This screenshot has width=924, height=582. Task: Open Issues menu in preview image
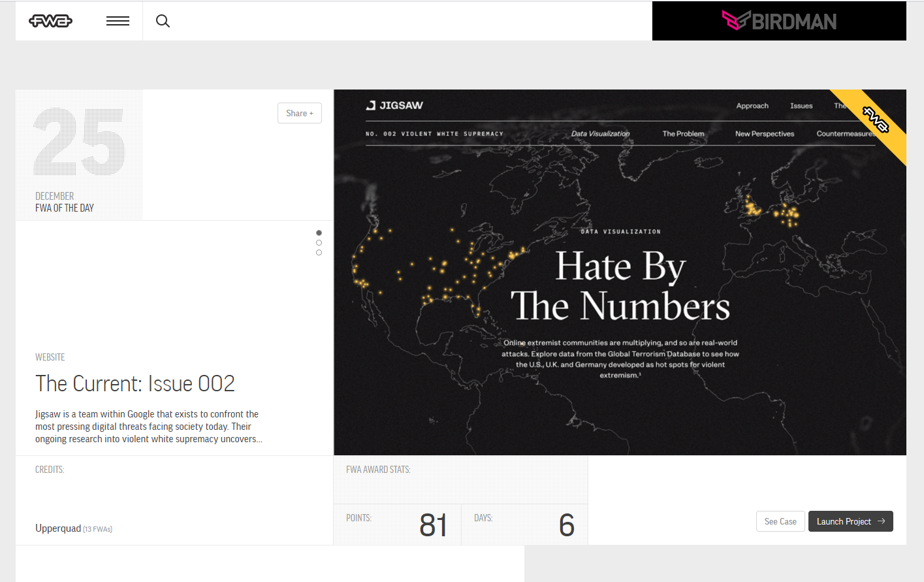point(801,106)
